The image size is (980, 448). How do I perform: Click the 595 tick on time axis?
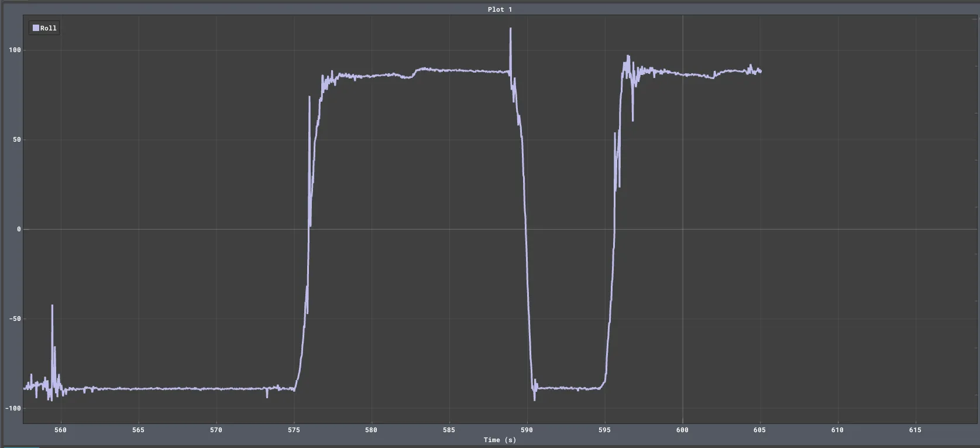[604, 430]
